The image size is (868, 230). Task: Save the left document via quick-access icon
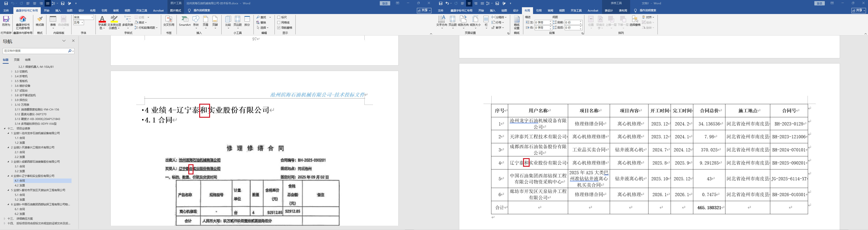coord(6,3)
